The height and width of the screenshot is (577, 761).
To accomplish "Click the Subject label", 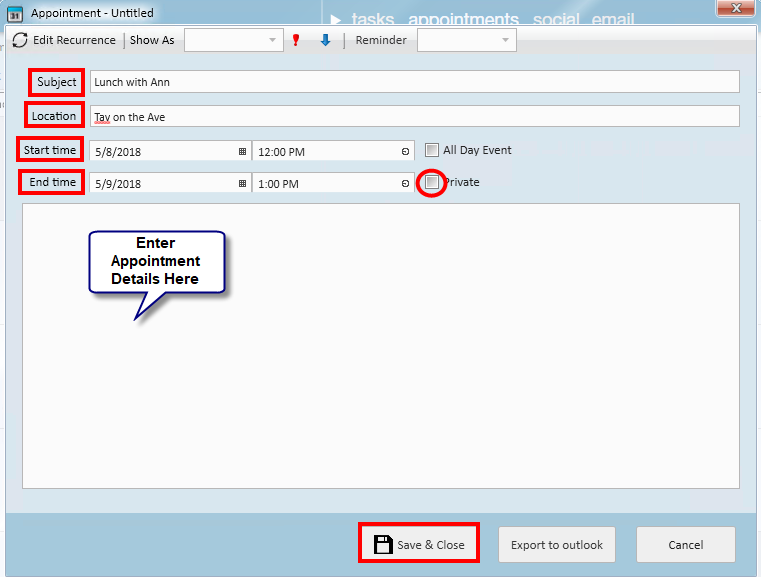I will pos(57,82).
